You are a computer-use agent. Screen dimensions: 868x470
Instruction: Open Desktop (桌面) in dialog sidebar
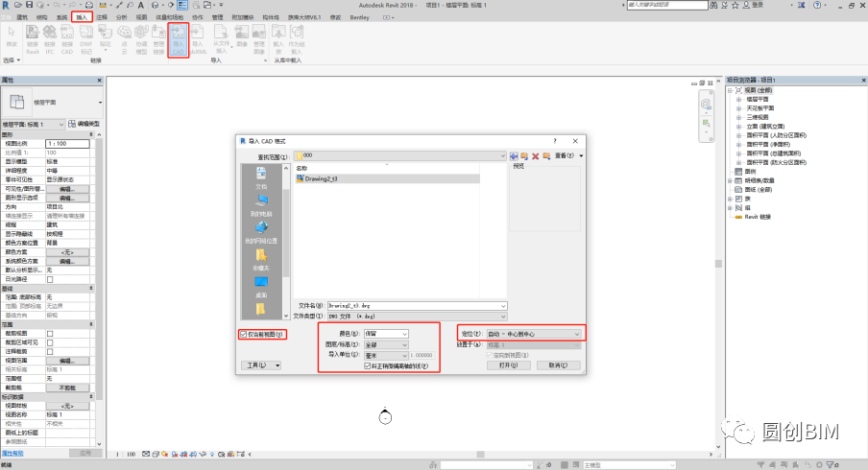261,287
